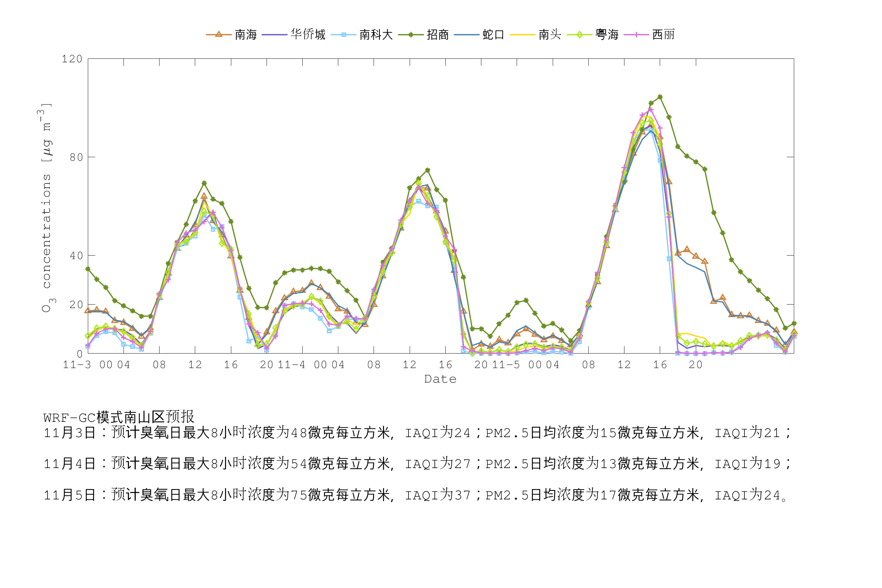This screenshot has width=882, height=588.
Task: Click the 西丽 plus legend marker
Action: 636,34
